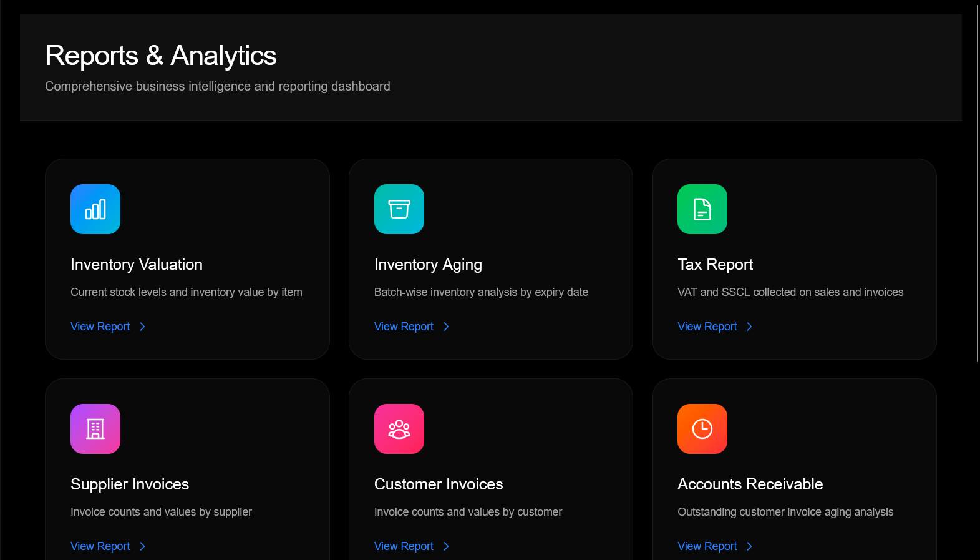Viewport: 980px width, 560px height.
Task: Open View Report link for Inventory Valuation
Action: tap(100, 327)
